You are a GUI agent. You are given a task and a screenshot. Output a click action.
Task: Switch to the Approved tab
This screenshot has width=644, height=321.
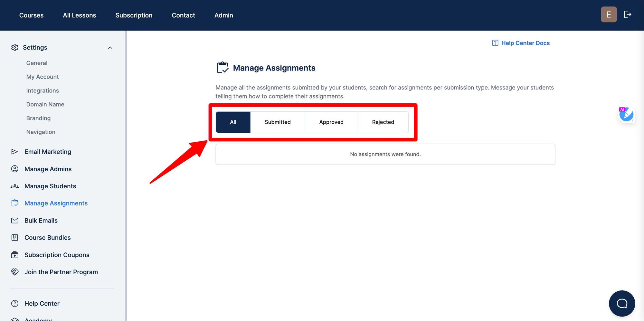pyautogui.click(x=331, y=122)
